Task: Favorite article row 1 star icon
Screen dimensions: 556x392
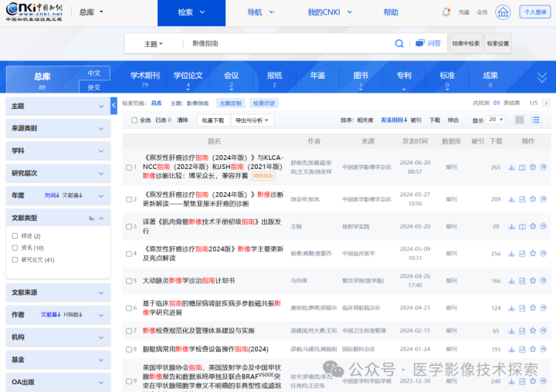Action: 533,167
